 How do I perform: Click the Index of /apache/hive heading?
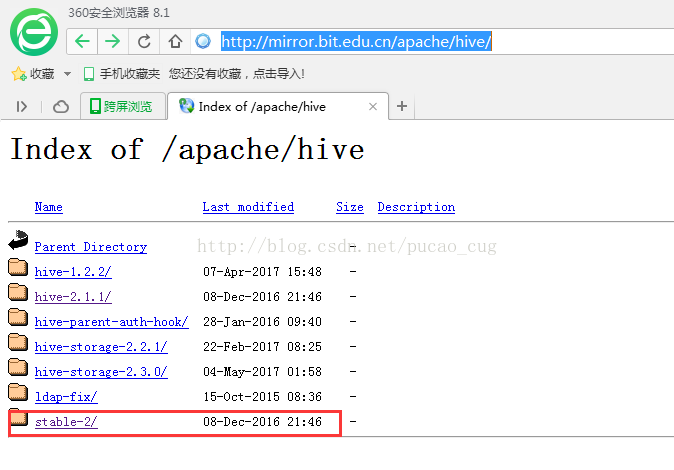click(187, 149)
